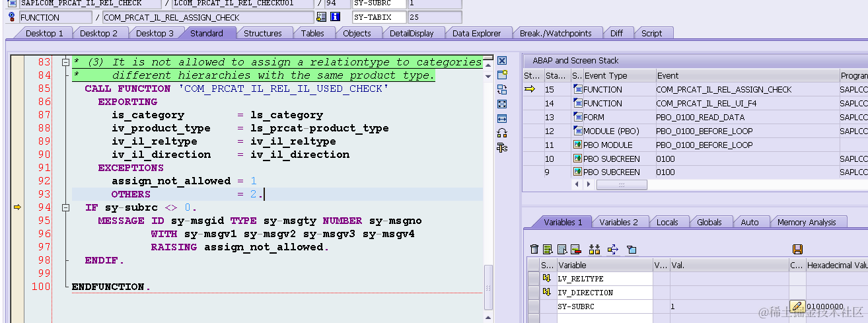Open the Objects tab
This screenshot has height=323, width=868.
click(357, 33)
